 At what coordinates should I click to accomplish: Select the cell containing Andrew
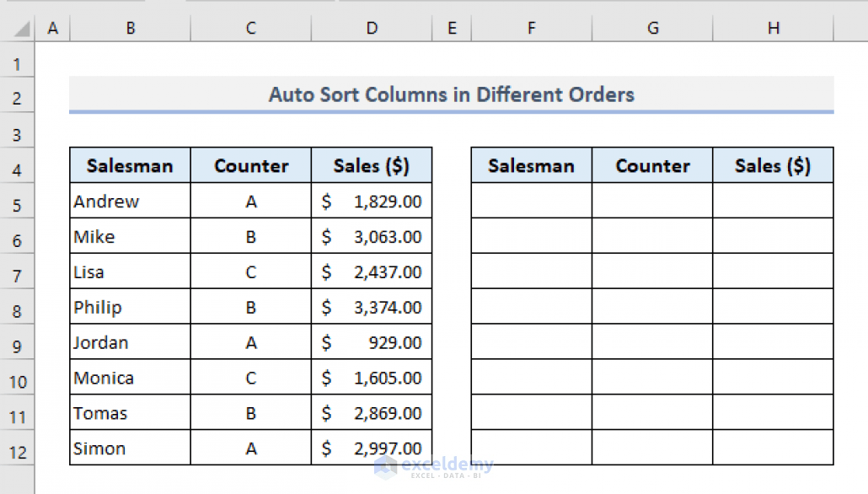click(x=129, y=201)
